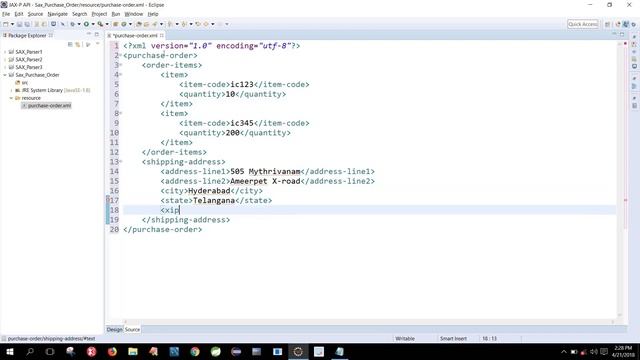Switch to the Design tab
This screenshot has width=640, height=360.
[114, 329]
